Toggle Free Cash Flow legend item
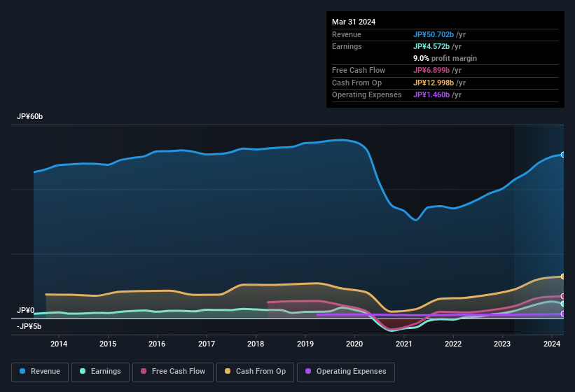Image resolution: width=575 pixels, height=392 pixels. 173,372
